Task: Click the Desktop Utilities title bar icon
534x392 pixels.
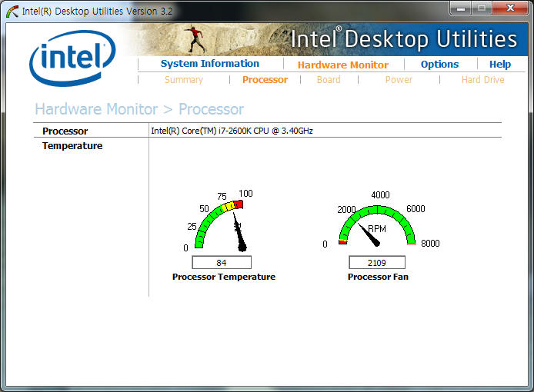Action: [12, 12]
